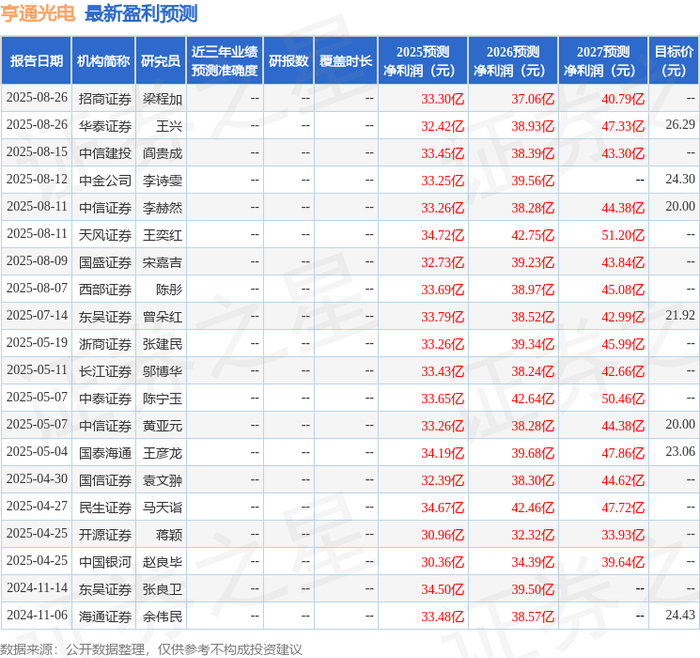Click the 26.29 target price

(x=680, y=125)
